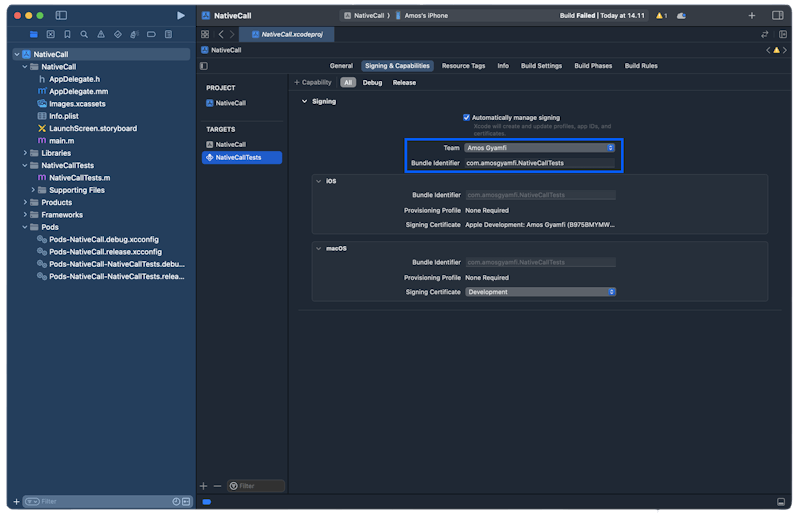Select the NativeCallTests target
This screenshot has height=516, width=800.
point(242,158)
